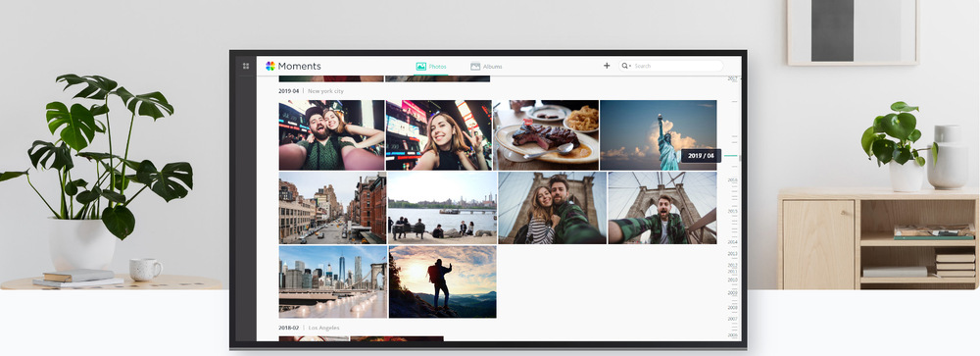
Task: Jump to 2008 on the timeline
Action: pyautogui.click(x=732, y=308)
